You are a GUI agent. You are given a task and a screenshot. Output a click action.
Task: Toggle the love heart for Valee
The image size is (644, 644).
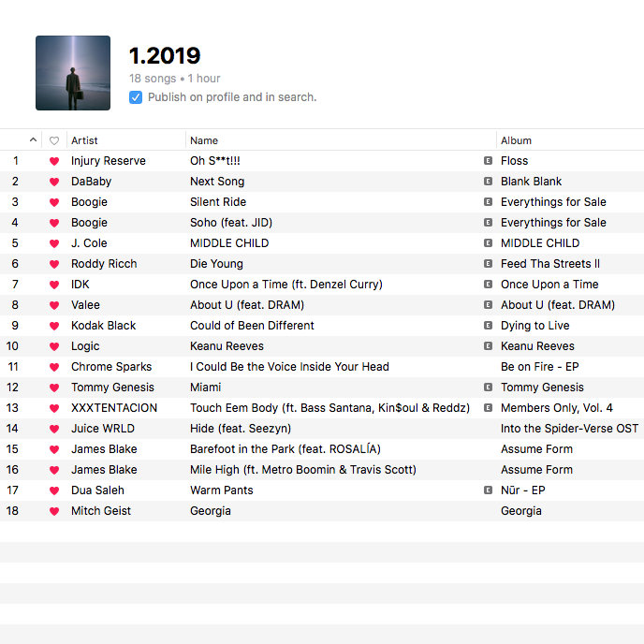[x=53, y=305]
